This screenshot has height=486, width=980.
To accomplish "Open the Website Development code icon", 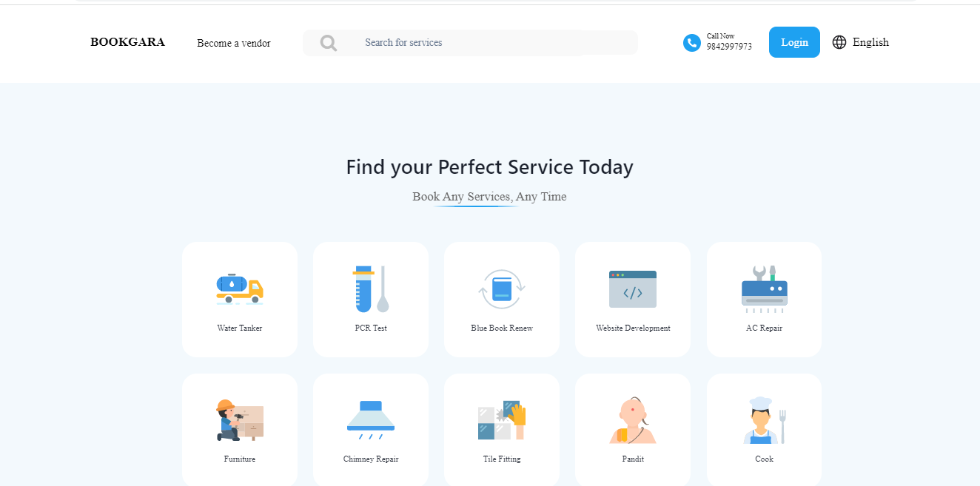I will pos(633,288).
